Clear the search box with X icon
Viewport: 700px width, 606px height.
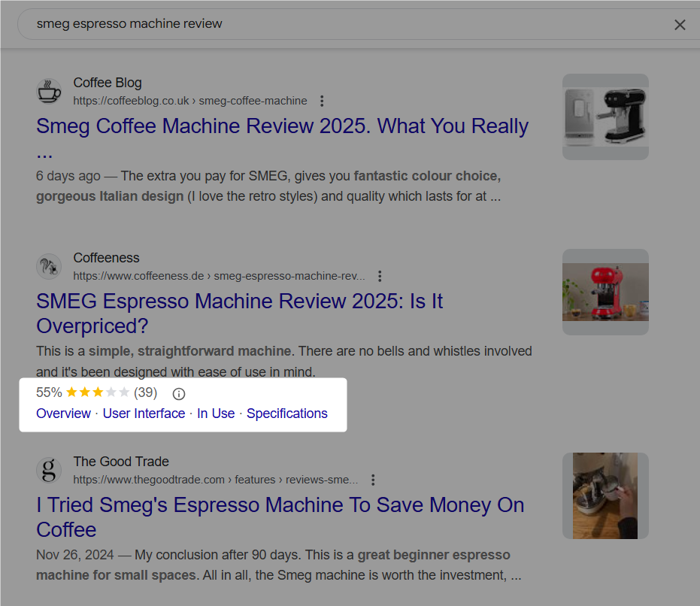pyautogui.click(x=680, y=25)
